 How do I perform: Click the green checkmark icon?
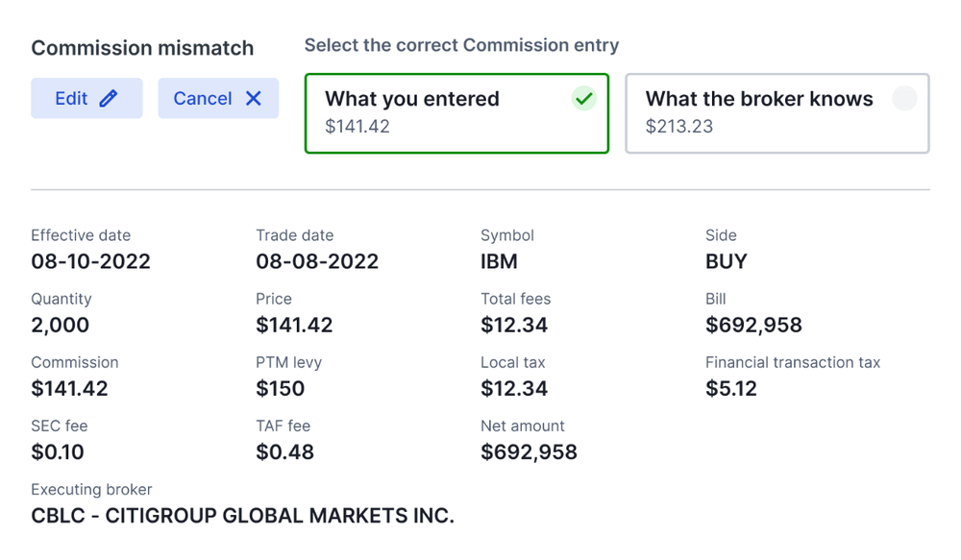[x=584, y=98]
